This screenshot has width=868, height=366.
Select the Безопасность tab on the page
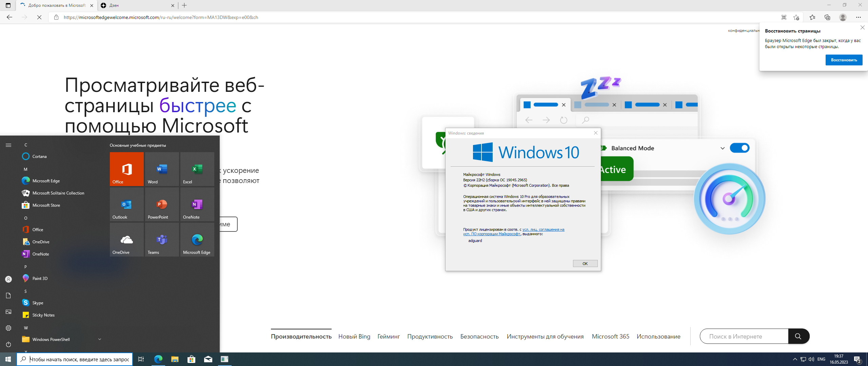point(479,336)
